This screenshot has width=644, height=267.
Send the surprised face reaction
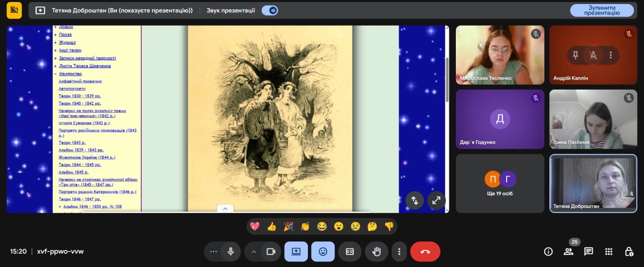(339, 227)
